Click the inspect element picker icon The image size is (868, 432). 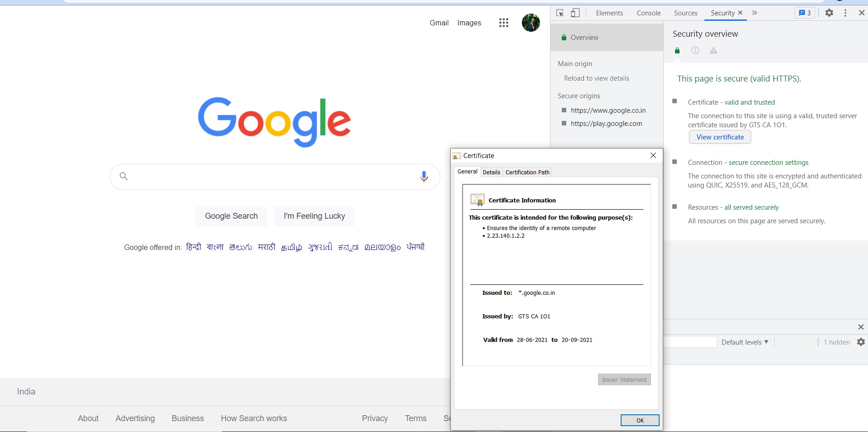click(560, 13)
